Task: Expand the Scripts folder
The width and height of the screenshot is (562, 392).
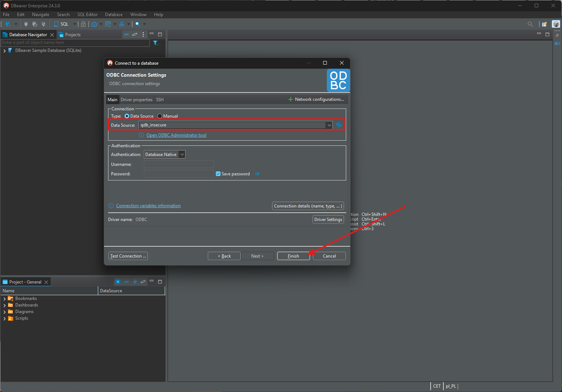Action: tap(4, 319)
